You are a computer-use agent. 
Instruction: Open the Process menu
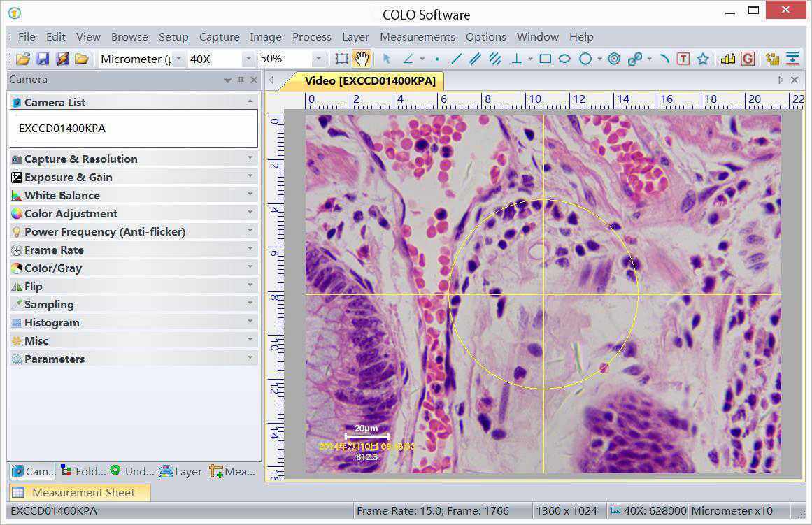(x=312, y=36)
